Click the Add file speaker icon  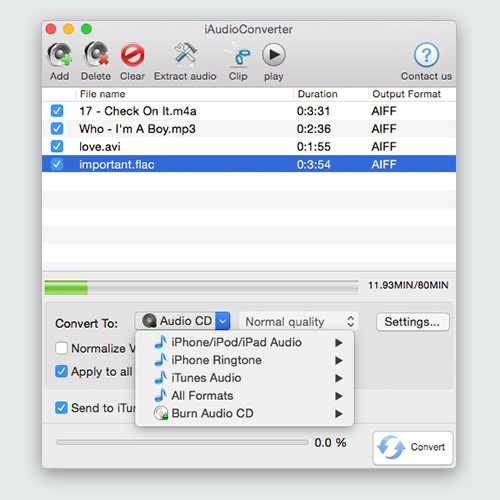point(60,54)
